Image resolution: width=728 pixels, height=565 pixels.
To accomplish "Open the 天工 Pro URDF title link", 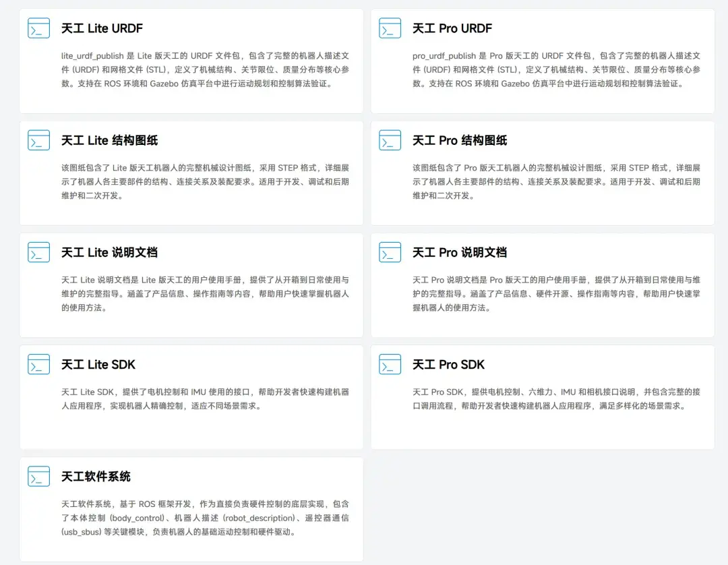I will click(452, 28).
